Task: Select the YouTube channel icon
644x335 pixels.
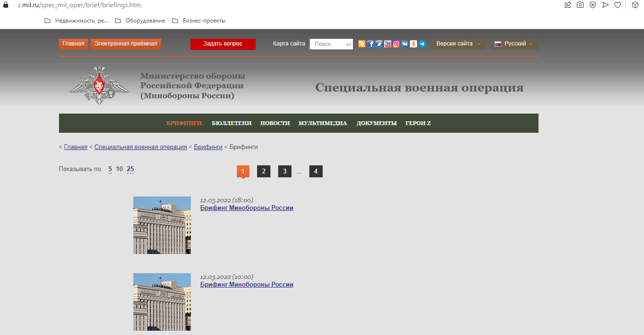Action: [x=387, y=44]
